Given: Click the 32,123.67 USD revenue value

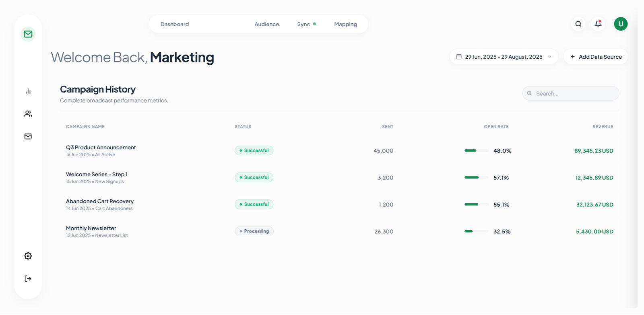Looking at the screenshot, I should pyautogui.click(x=595, y=205).
